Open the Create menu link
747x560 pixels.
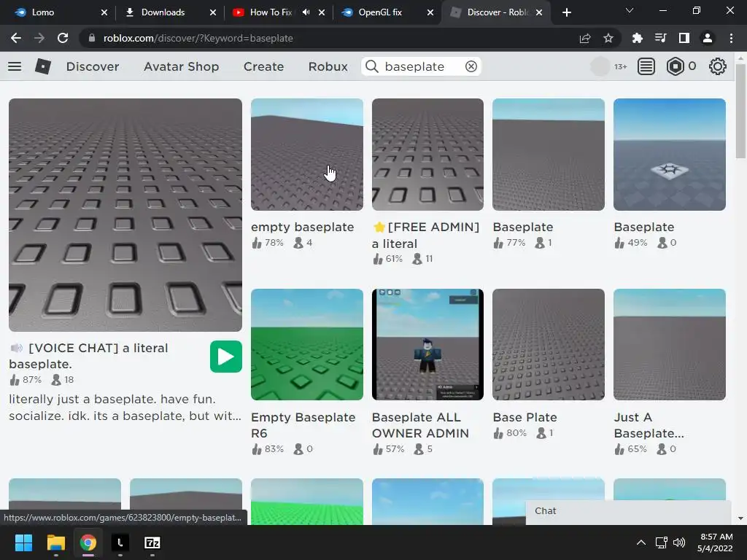(x=263, y=66)
